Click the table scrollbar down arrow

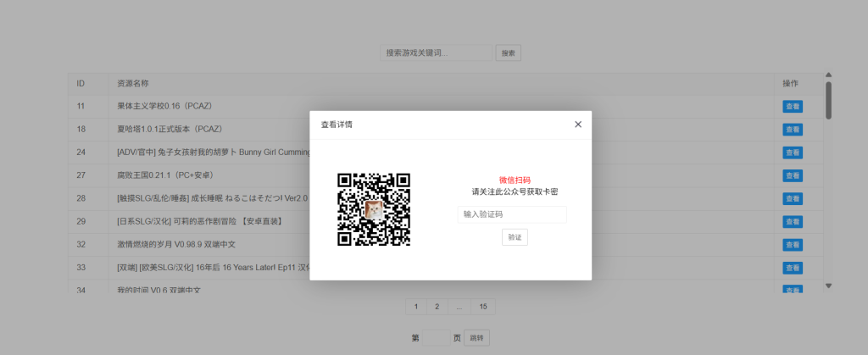(x=829, y=286)
